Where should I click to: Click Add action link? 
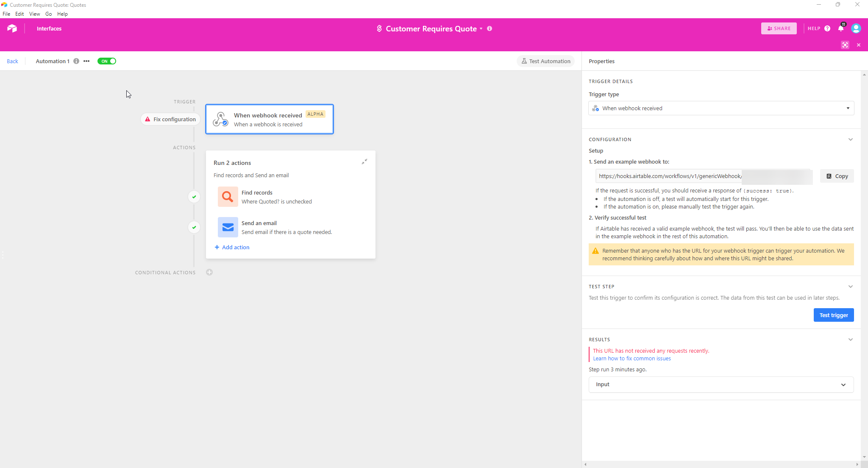pyautogui.click(x=232, y=247)
